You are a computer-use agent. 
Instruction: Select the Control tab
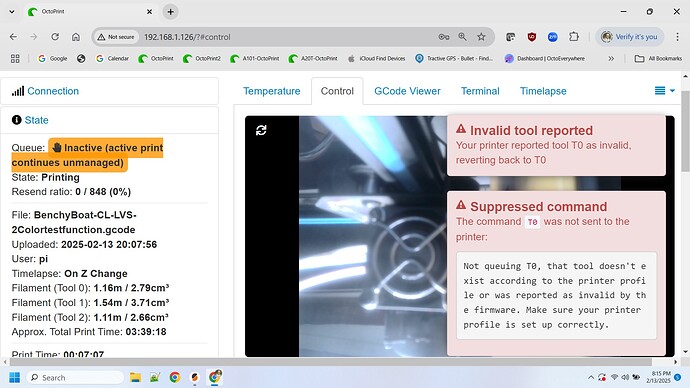point(337,91)
